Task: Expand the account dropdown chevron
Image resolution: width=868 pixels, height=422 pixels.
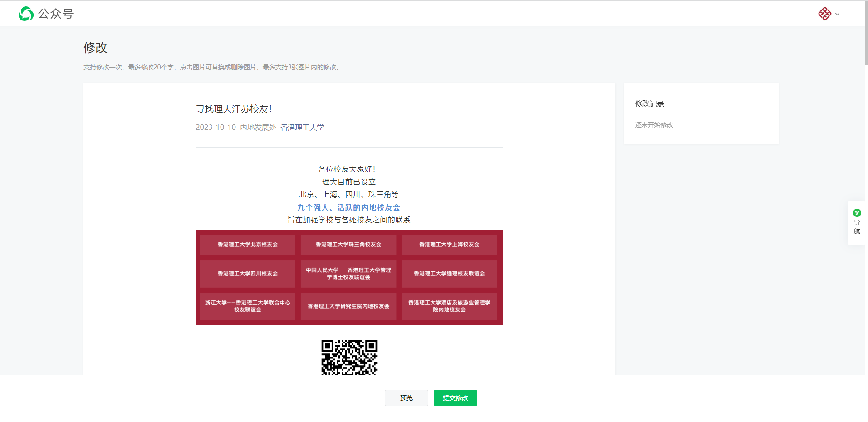Action: 837,14
